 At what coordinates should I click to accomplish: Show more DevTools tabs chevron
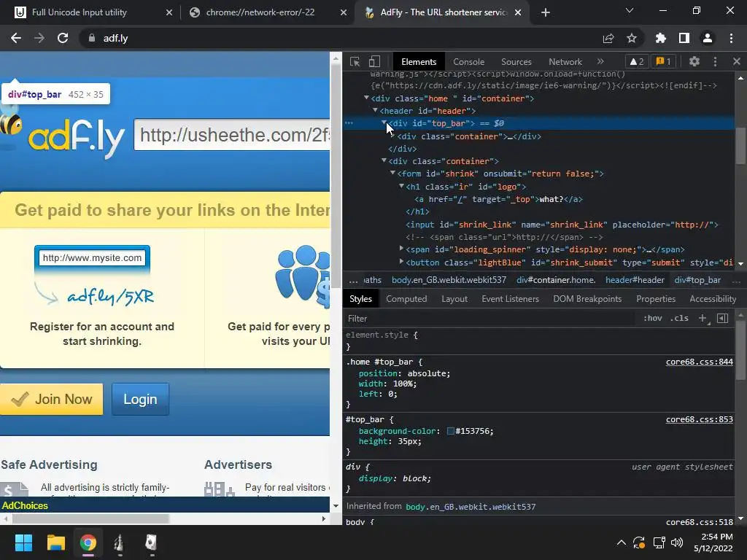pyautogui.click(x=600, y=61)
